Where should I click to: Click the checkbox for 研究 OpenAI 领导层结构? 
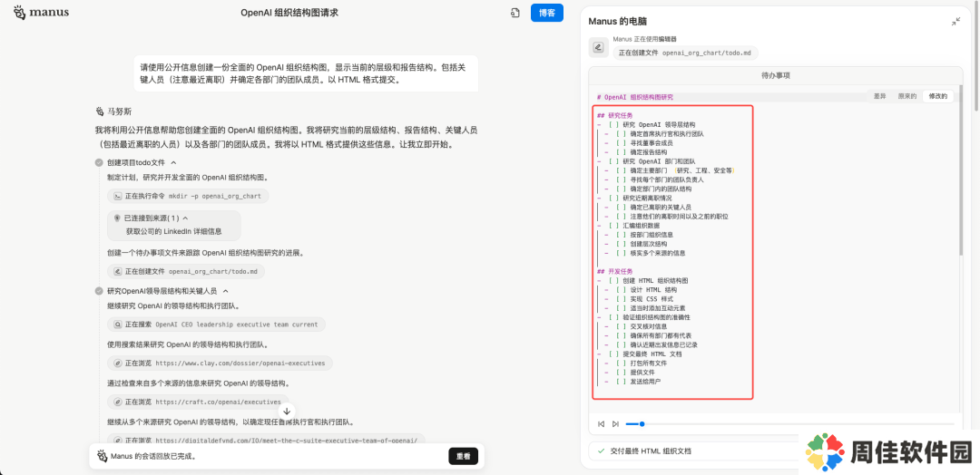(613, 124)
